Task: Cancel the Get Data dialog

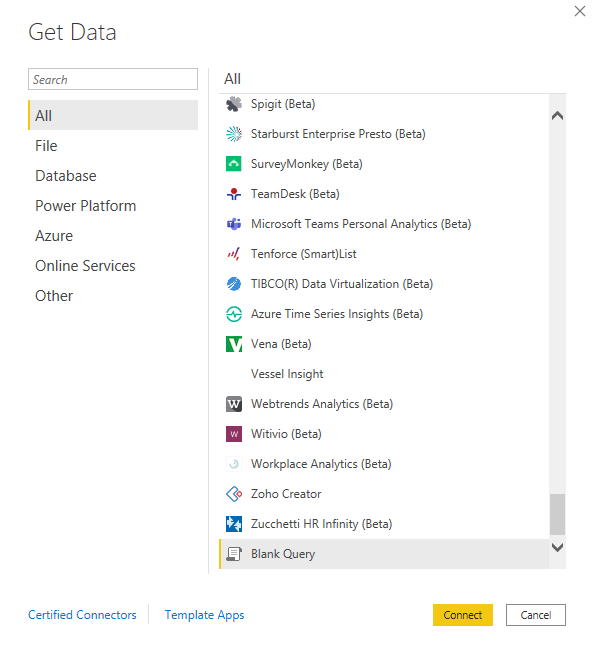Action: pos(535,615)
